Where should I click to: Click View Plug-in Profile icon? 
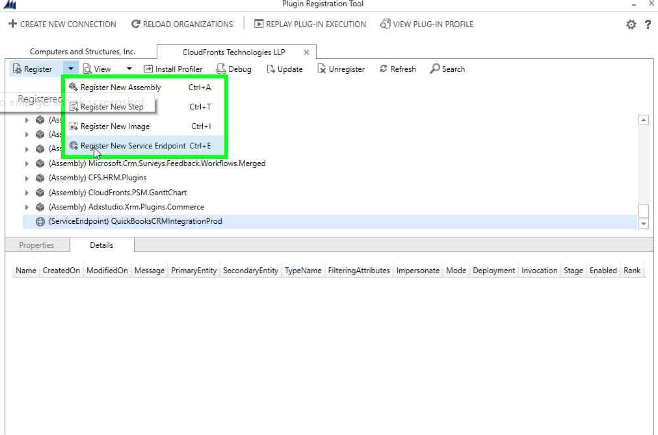pyautogui.click(x=385, y=24)
